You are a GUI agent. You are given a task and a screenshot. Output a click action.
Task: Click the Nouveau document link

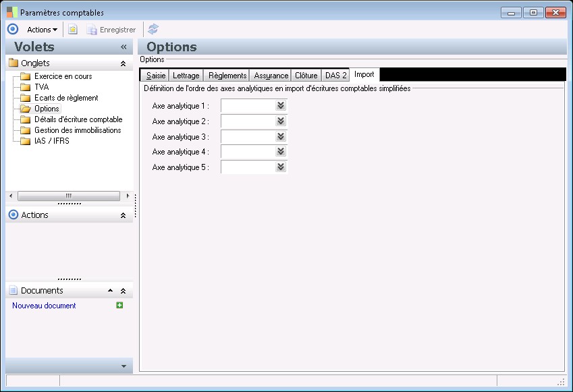[44, 306]
